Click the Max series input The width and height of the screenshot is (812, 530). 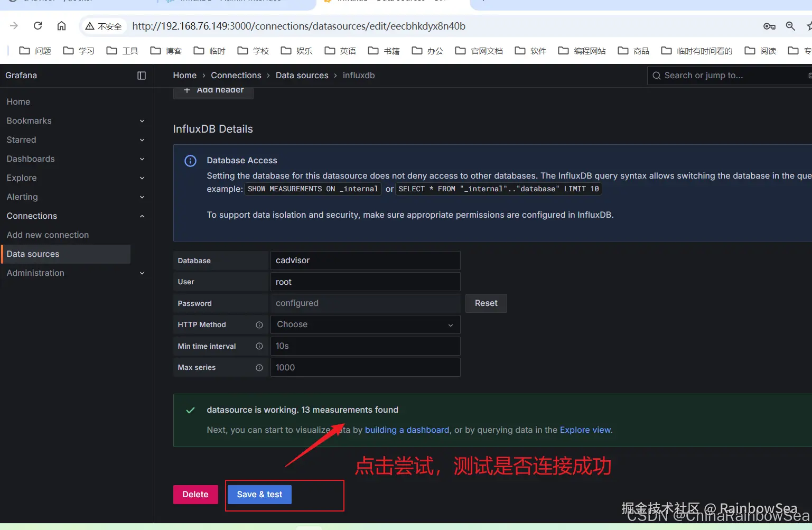pyautogui.click(x=365, y=367)
